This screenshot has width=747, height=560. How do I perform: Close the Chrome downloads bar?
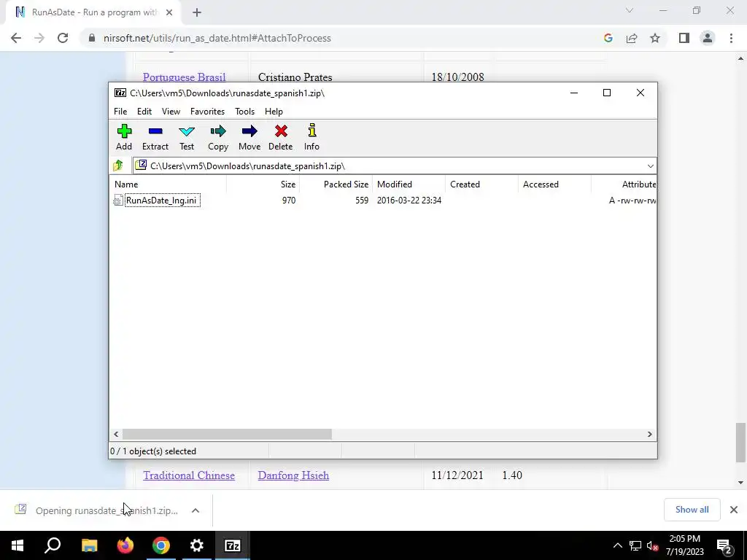pos(734,510)
